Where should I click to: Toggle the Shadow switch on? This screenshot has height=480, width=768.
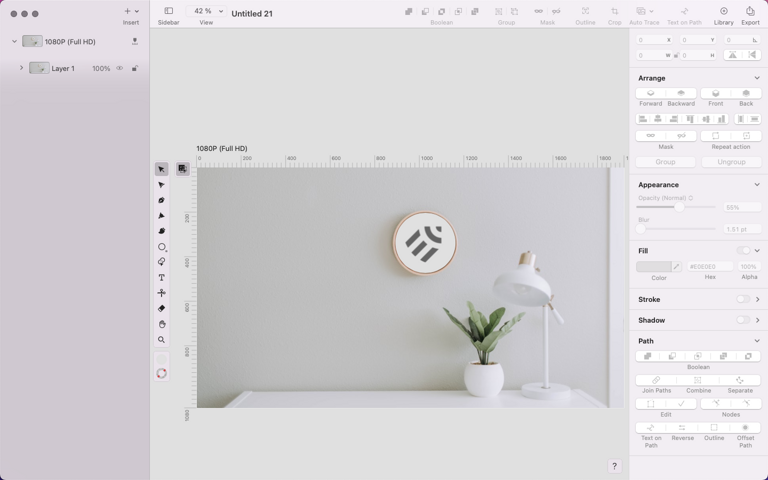pos(743,320)
